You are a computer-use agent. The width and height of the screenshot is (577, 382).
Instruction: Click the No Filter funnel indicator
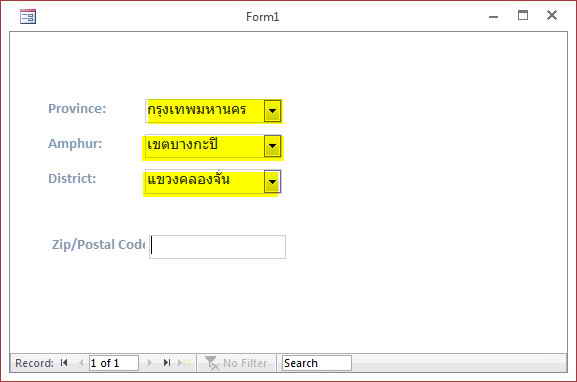(236, 363)
